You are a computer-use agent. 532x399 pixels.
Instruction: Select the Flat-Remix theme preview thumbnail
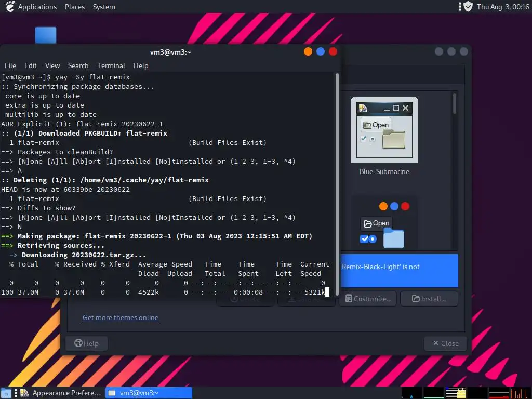[x=384, y=222]
